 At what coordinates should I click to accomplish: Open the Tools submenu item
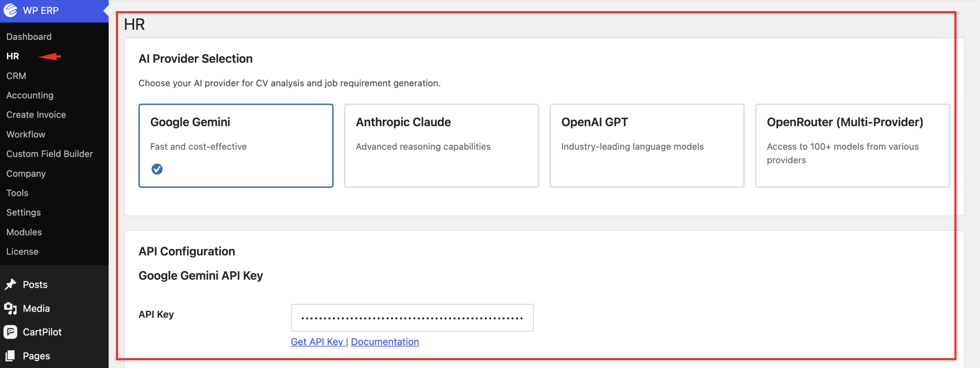pos(17,193)
